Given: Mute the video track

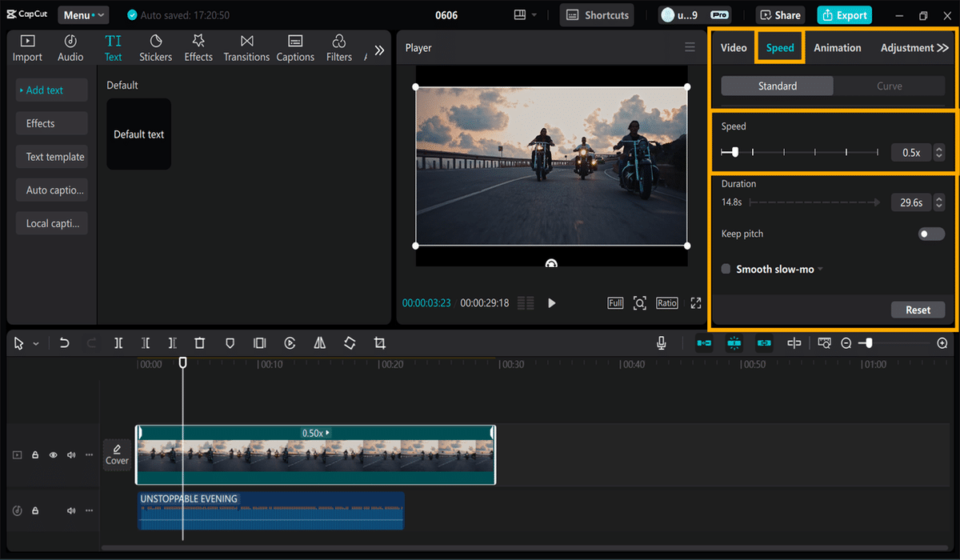Looking at the screenshot, I should click(x=71, y=454).
